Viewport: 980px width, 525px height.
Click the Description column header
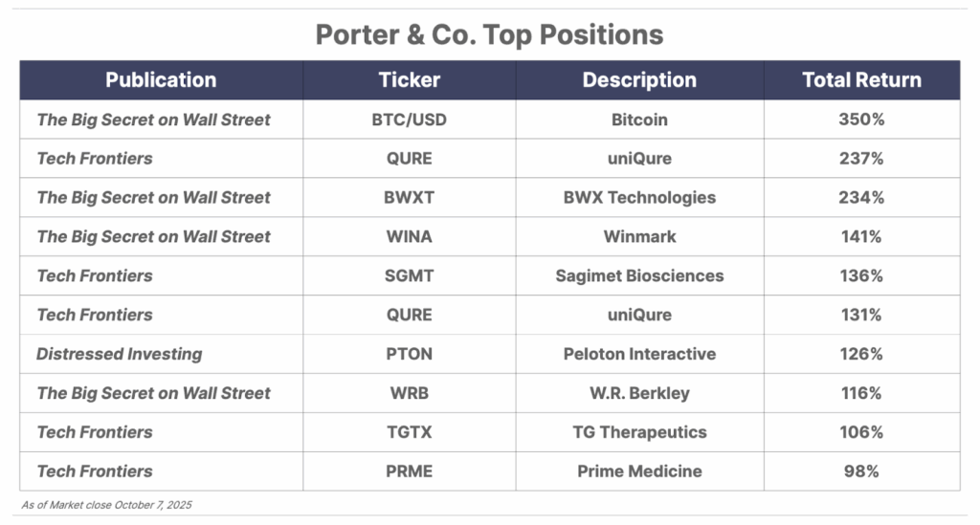639,80
